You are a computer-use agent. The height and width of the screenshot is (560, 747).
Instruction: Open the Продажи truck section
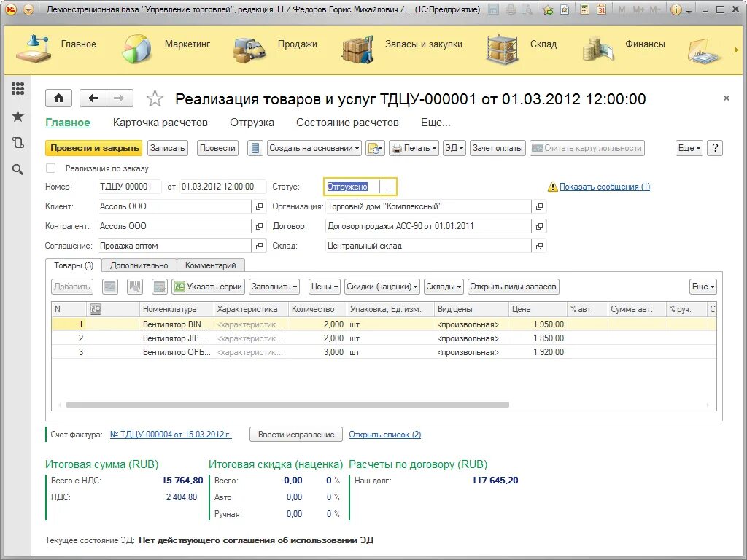coord(249,50)
